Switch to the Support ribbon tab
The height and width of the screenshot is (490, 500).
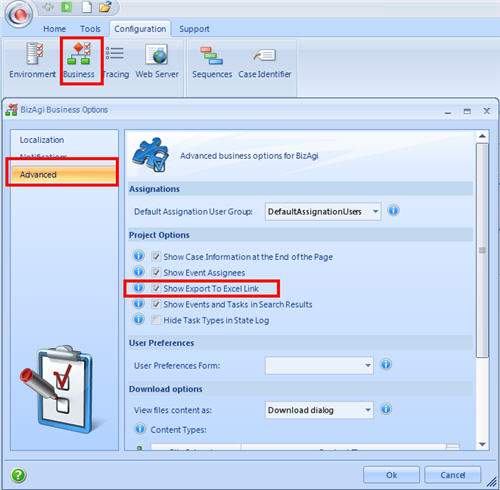pos(194,29)
